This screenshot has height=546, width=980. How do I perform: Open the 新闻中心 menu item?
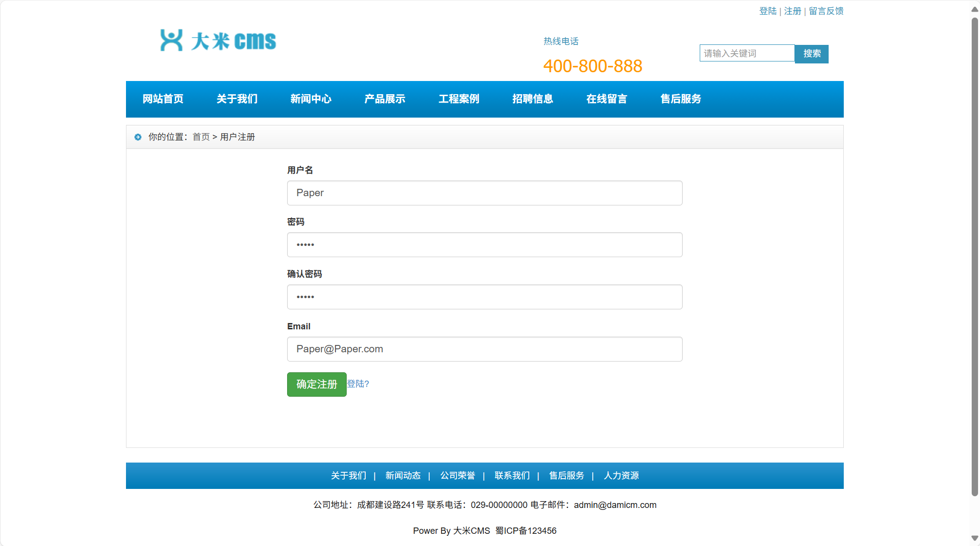(311, 99)
